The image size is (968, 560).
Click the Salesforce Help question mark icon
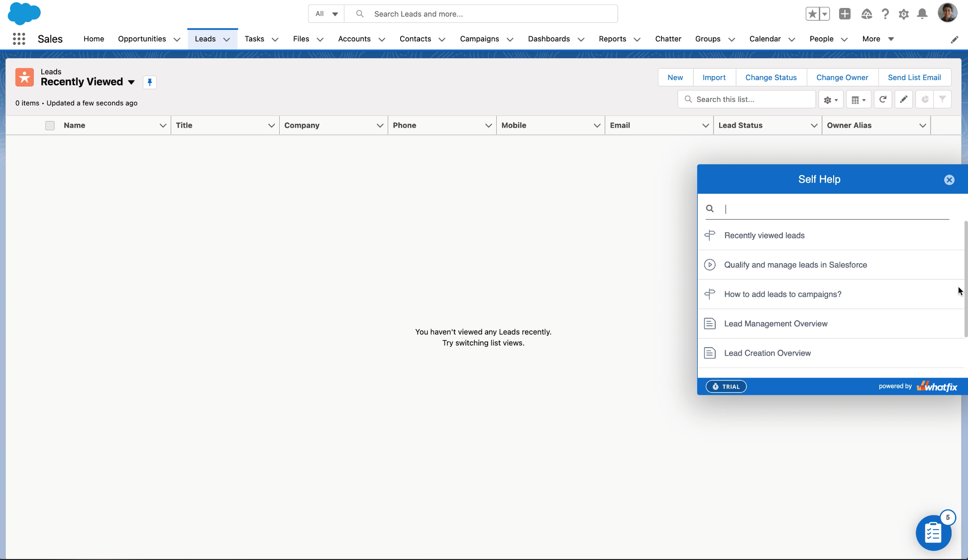(x=885, y=14)
